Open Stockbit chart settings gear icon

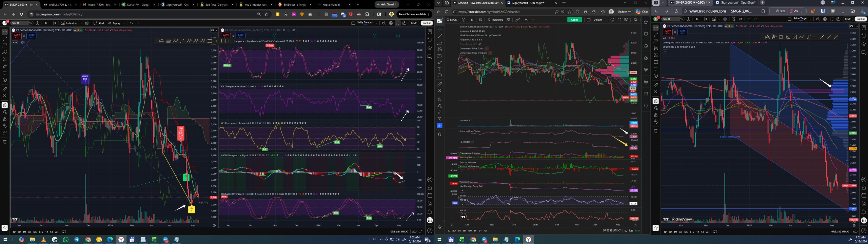(612, 20)
